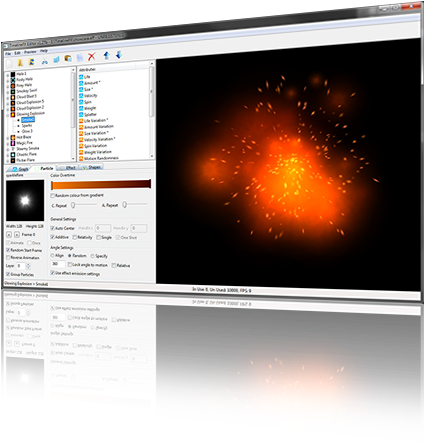Open the Help menu
This screenshot has width=424, height=443.
coord(44,51)
